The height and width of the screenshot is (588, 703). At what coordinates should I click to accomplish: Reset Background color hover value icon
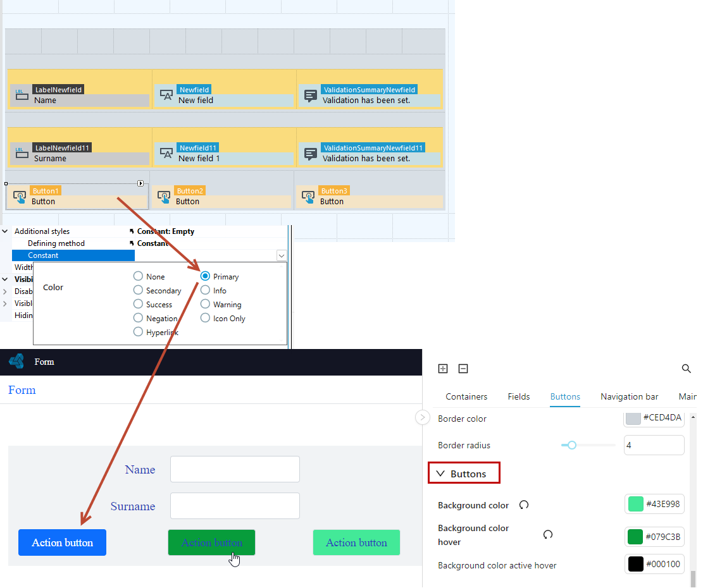(x=547, y=534)
